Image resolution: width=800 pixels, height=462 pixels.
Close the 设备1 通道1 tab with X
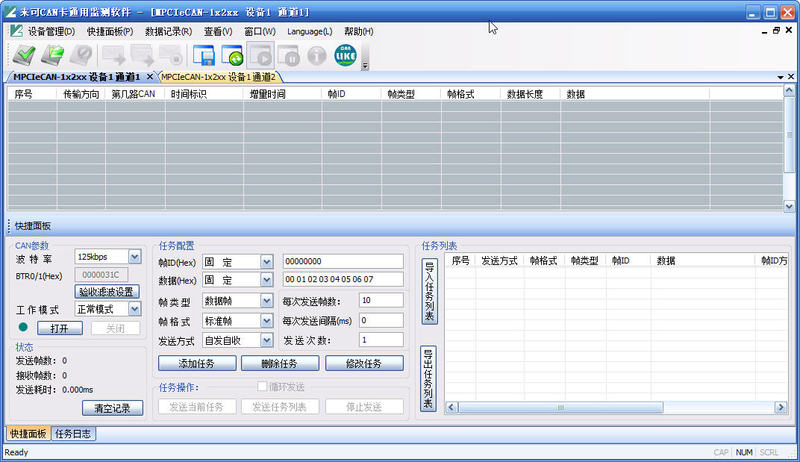pyautogui.click(x=149, y=76)
